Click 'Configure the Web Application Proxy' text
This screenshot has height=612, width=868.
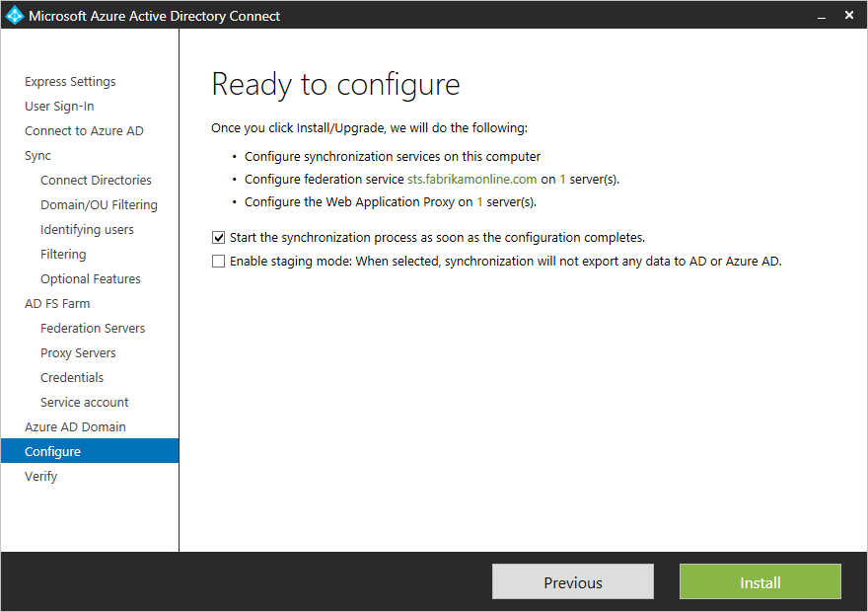point(349,202)
